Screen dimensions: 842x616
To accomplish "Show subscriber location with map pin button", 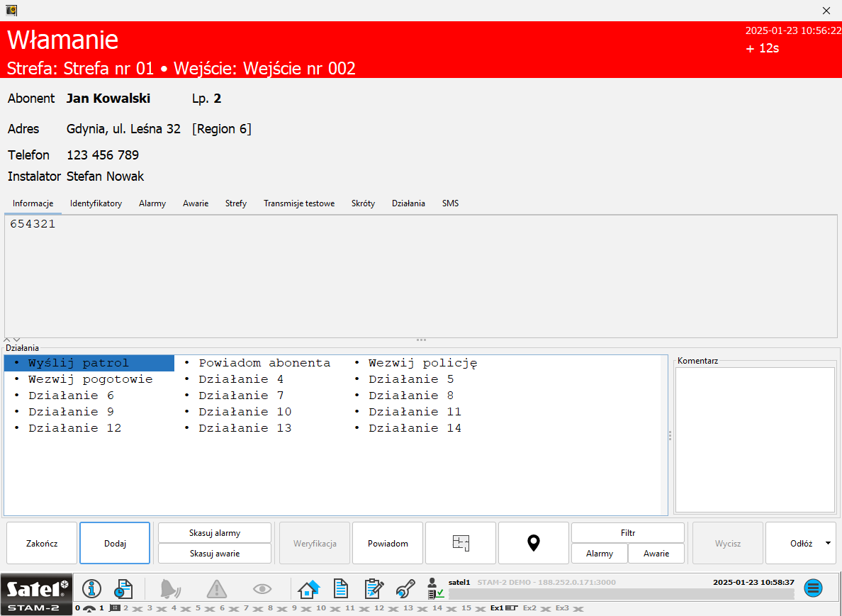I will point(533,543).
